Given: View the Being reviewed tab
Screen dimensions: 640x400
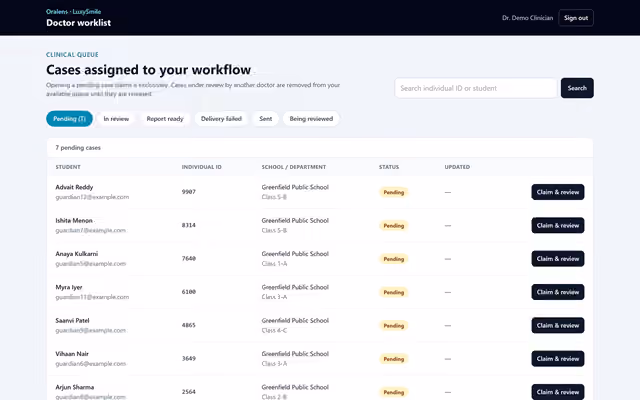Looking at the screenshot, I should pyautogui.click(x=311, y=119).
